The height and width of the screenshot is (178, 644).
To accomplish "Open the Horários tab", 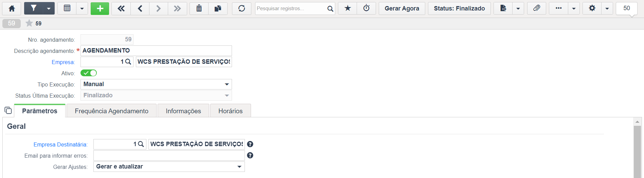I will [x=230, y=111].
